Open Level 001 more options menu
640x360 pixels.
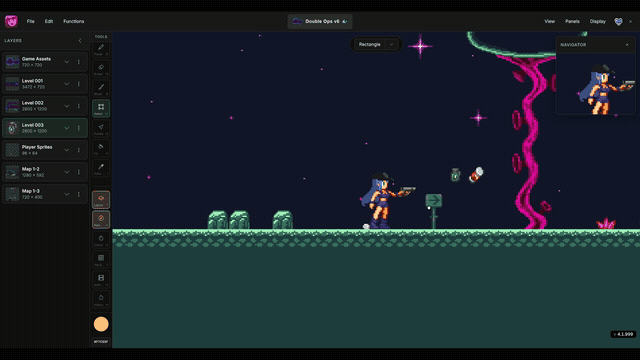coord(79,84)
